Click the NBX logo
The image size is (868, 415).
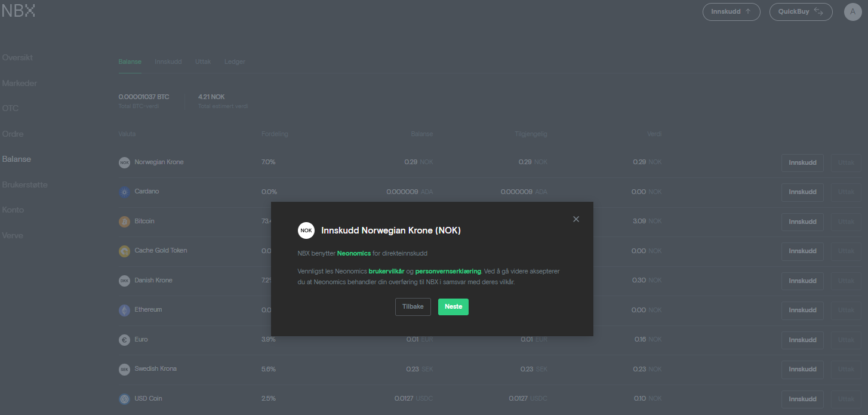19,11
